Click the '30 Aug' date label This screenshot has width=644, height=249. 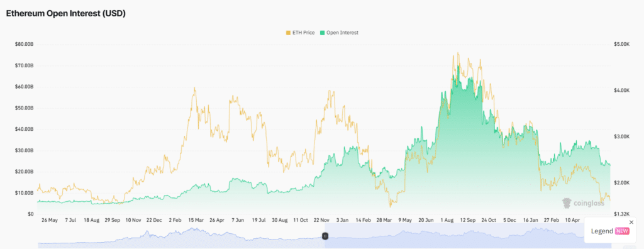tap(279, 220)
